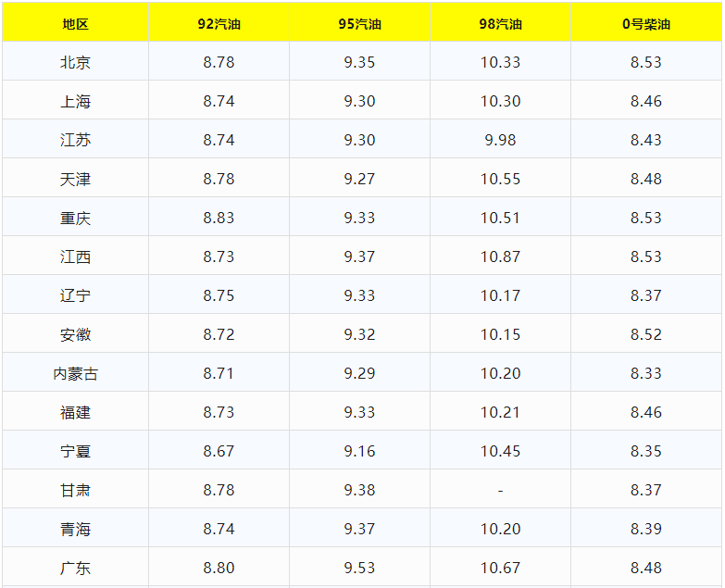Image resolution: width=725 pixels, height=588 pixels.
Task: Click the 92汽油 column header
Action: tap(219, 24)
